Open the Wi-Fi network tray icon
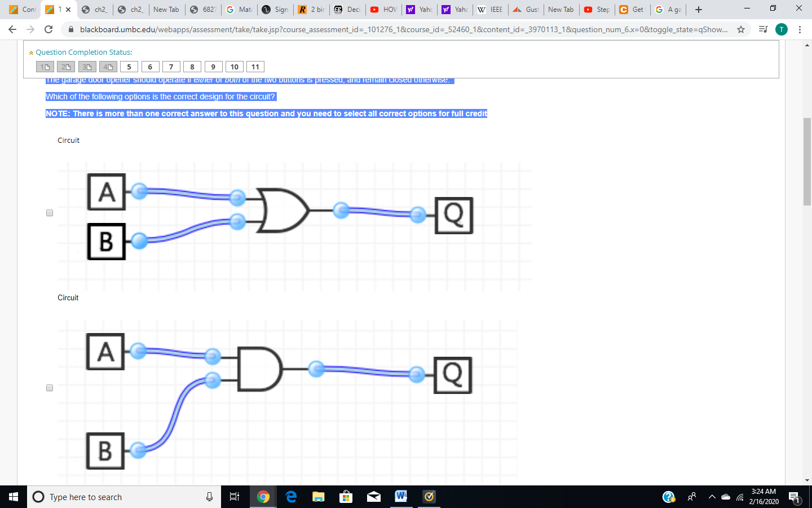The width and height of the screenshot is (812, 508). 740,497
